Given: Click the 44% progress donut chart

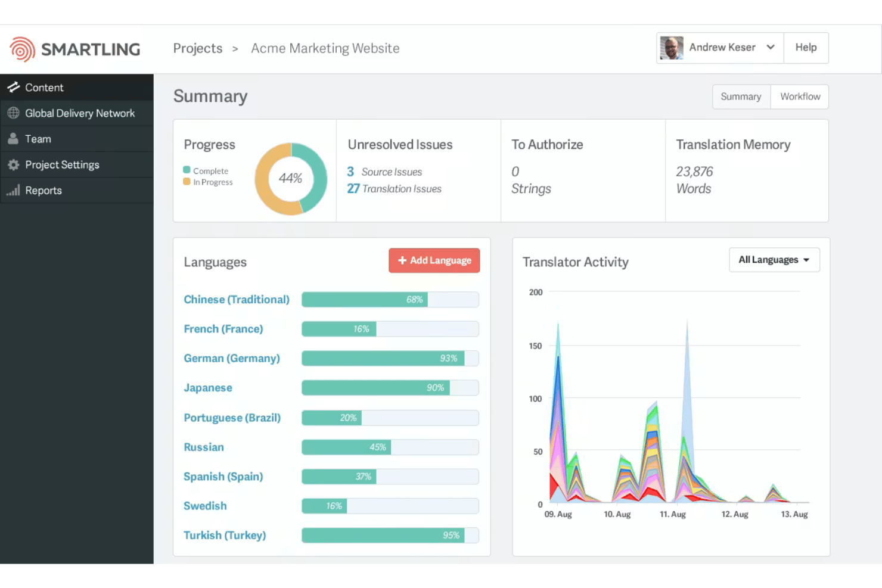Looking at the screenshot, I should click(291, 179).
